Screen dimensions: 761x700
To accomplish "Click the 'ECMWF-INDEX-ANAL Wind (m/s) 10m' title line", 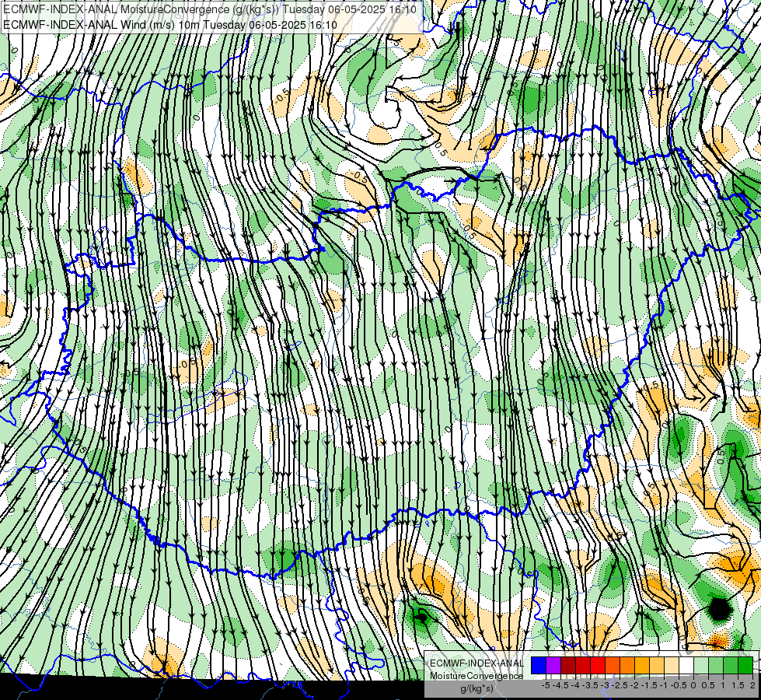I will pyautogui.click(x=170, y=25).
